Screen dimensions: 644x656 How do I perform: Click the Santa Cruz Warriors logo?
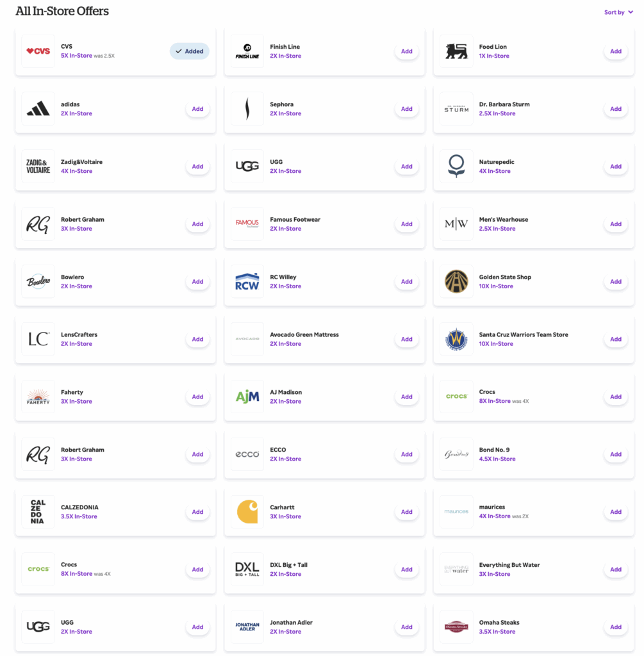(x=456, y=339)
